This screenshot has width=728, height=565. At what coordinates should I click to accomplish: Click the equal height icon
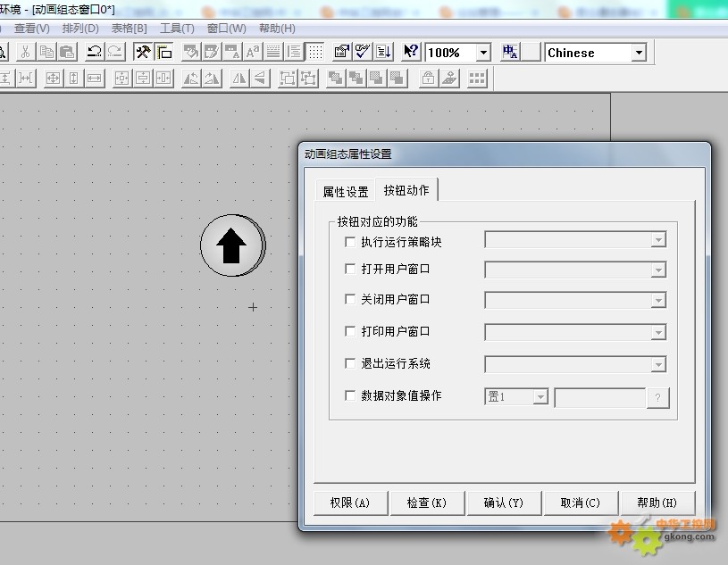click(73, 79)
